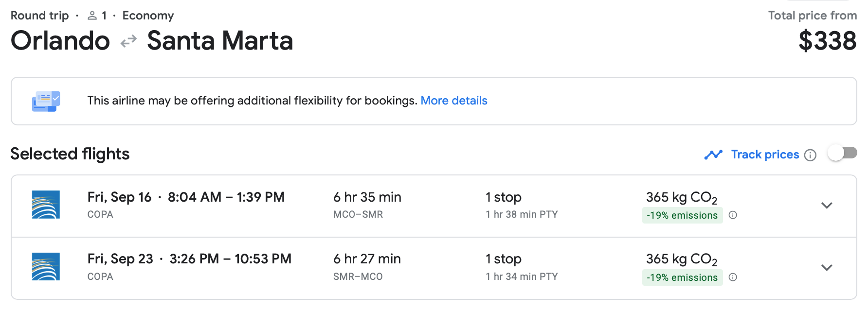Click the COPA logo on Sep 23 flight
The height and width of the screenshot is (311, 868).
tap(46, 267)
